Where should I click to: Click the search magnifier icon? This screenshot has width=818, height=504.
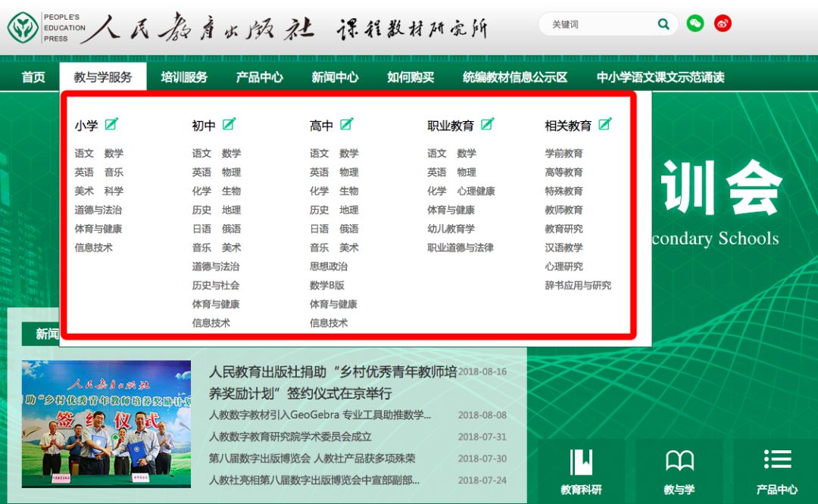pos(663,23)
